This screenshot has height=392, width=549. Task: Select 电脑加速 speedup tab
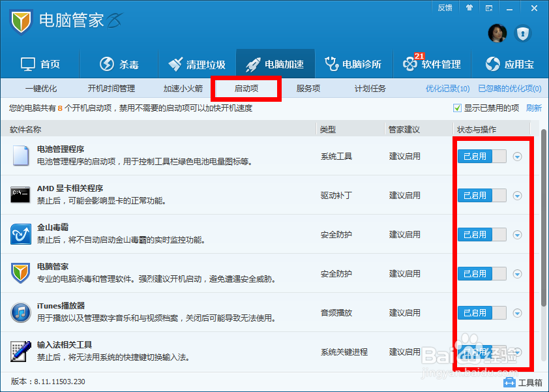(275, 64)
